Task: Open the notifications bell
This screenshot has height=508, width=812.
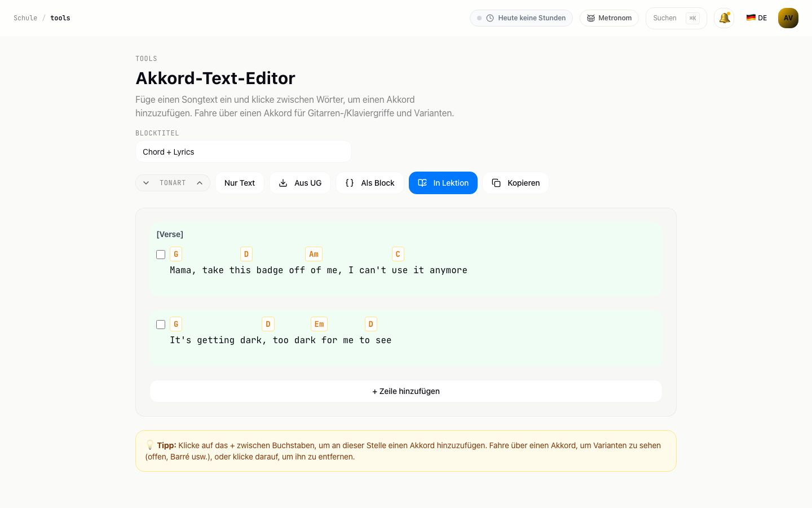Action: tap(724, 18)
